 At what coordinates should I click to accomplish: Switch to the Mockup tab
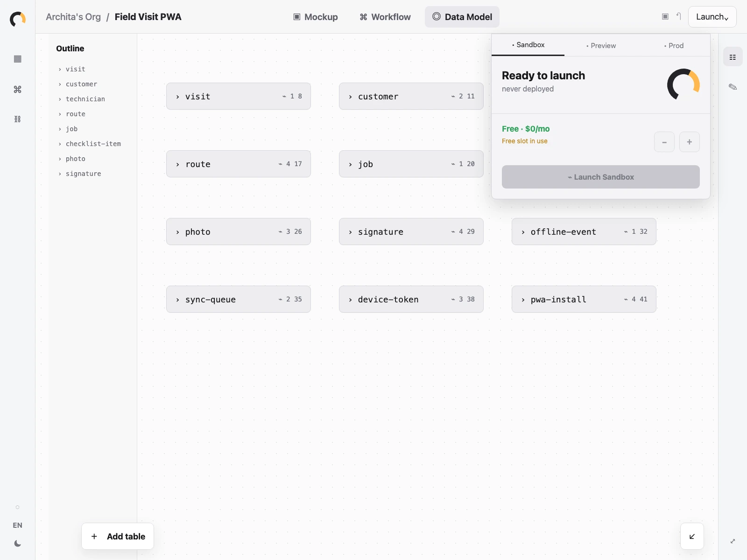point(315,17)
